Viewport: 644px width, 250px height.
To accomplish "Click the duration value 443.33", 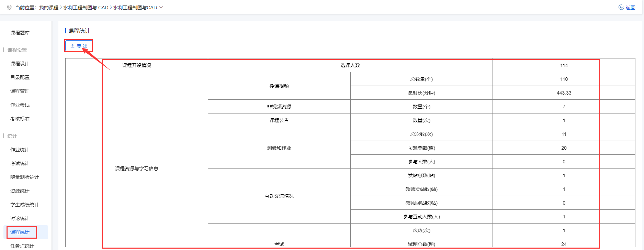I will click(x=564, y=93).
